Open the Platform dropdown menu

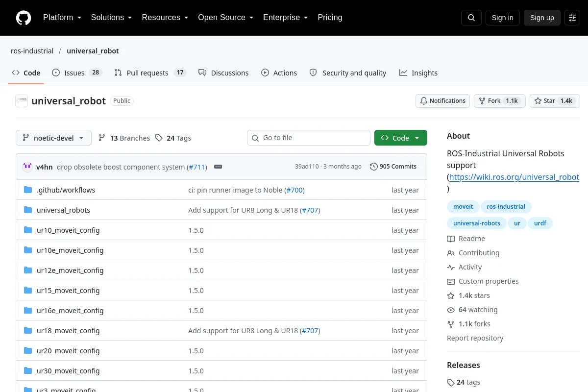click(62, 18)
